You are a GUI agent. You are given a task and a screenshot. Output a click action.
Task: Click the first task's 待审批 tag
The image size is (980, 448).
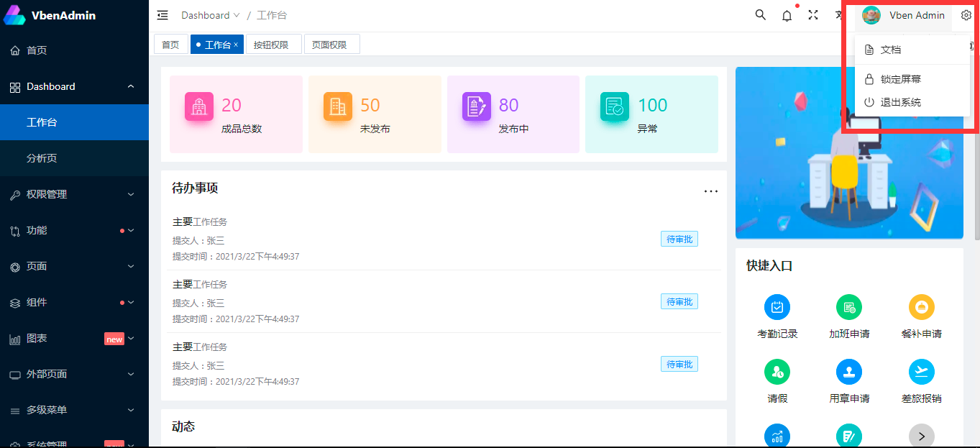click(679, 239)
